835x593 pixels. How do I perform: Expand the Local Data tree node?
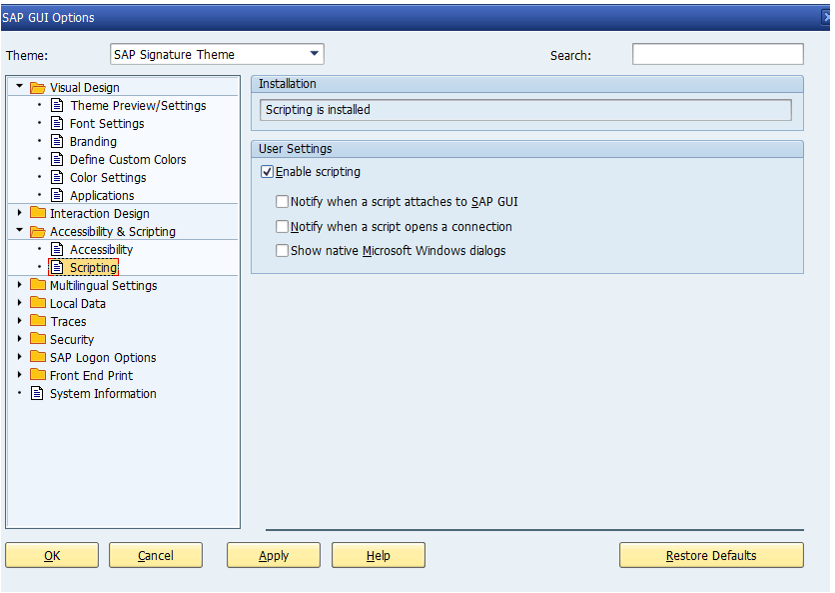point(20,302)
